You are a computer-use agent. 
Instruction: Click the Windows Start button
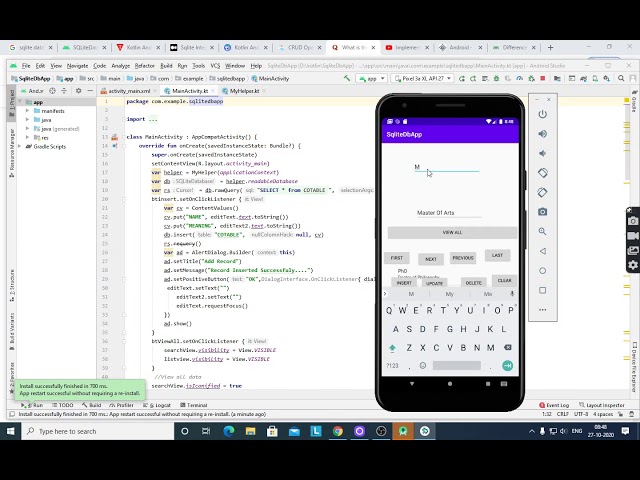[11, 431]
